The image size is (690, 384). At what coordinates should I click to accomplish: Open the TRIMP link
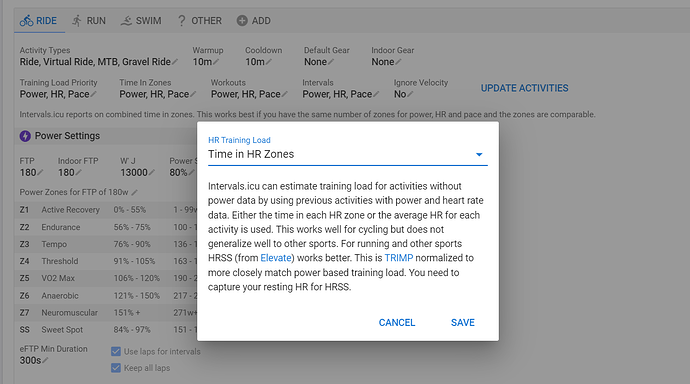click(x=399, y=258)
